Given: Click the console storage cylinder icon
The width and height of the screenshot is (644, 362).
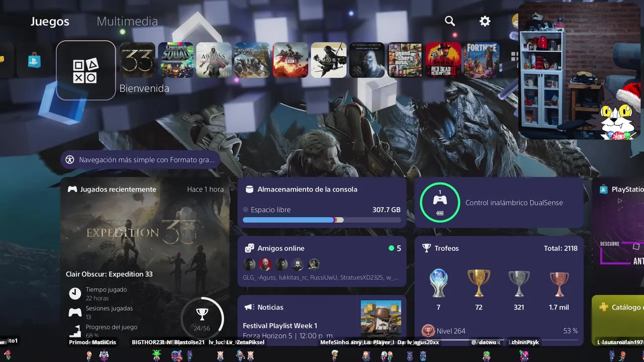Looking at the screenshot, I should (x=249, y=190).
